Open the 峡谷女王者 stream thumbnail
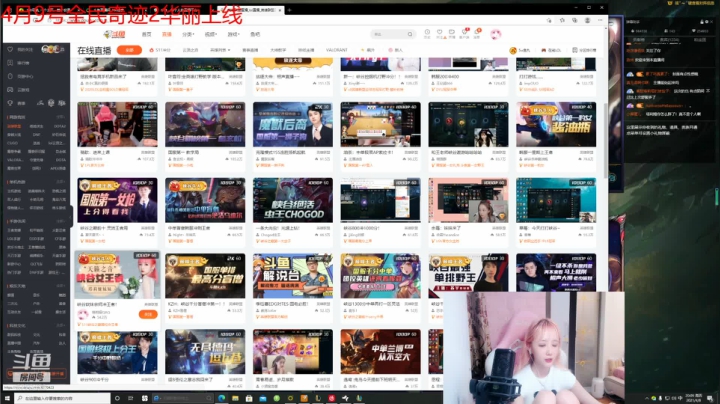 tap(117, 275)
